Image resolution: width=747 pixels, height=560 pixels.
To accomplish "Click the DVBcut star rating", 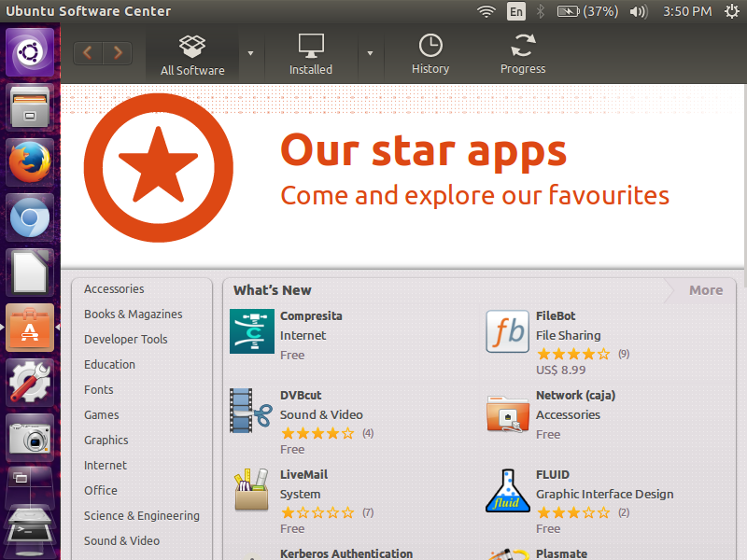I will pos(317,434).
